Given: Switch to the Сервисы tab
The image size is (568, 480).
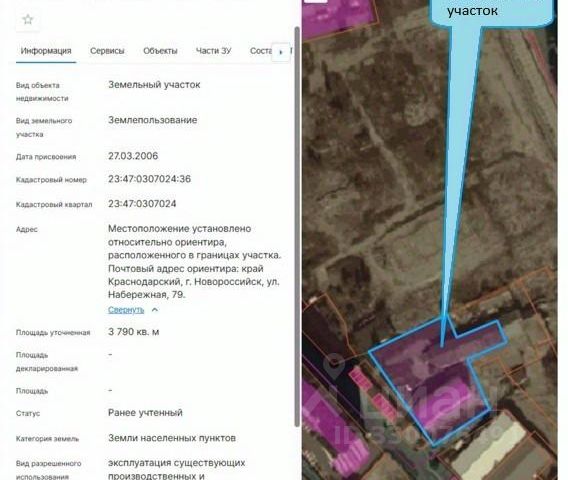Looking at the screenshot, I should coord(107,51).
